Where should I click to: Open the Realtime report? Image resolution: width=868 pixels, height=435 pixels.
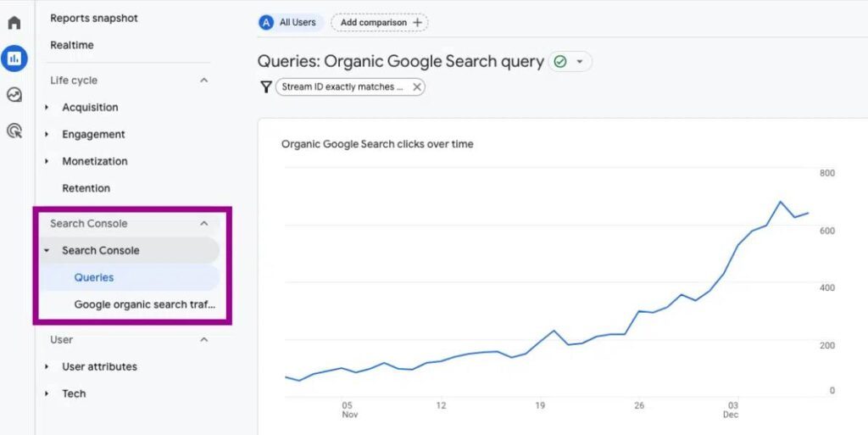[x=72, y=45]
